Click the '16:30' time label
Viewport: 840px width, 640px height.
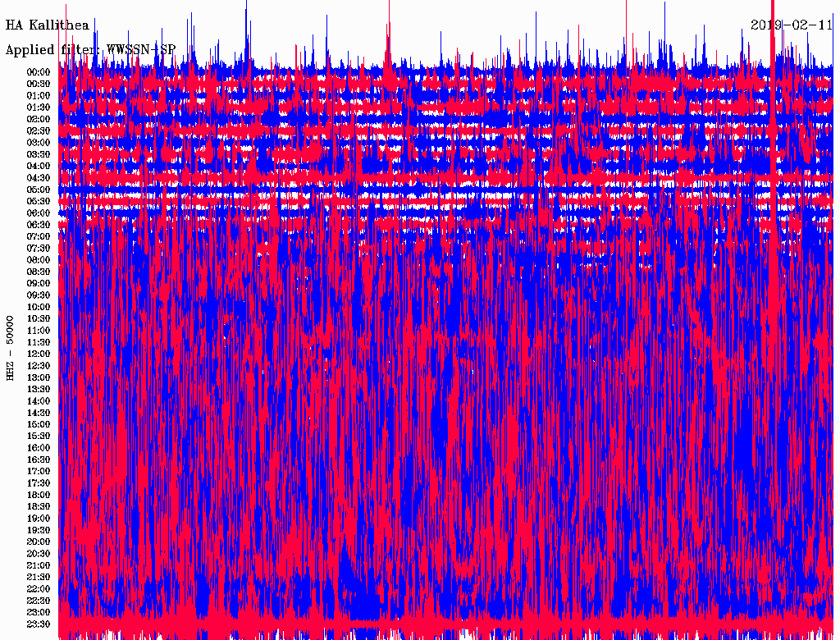point(39,460)
